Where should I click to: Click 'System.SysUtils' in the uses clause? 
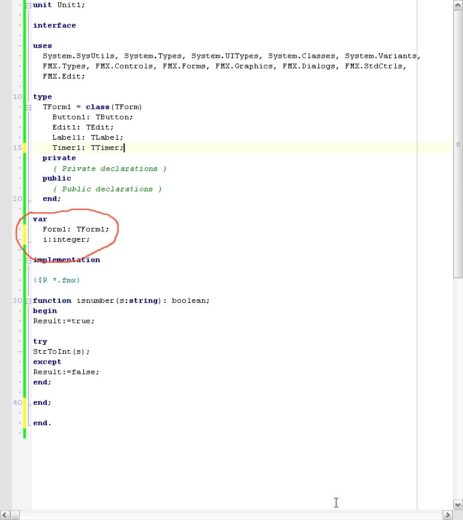(x=78, y=56)
